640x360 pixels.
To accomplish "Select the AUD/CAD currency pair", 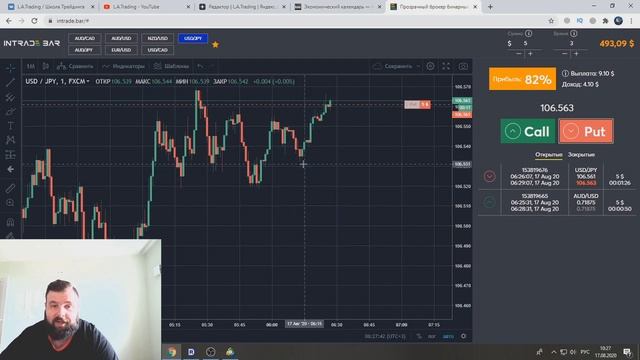I will point(84,38).
